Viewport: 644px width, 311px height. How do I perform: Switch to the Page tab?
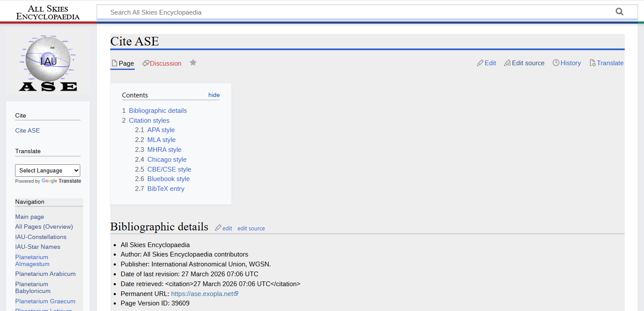(x=126, y=63)
